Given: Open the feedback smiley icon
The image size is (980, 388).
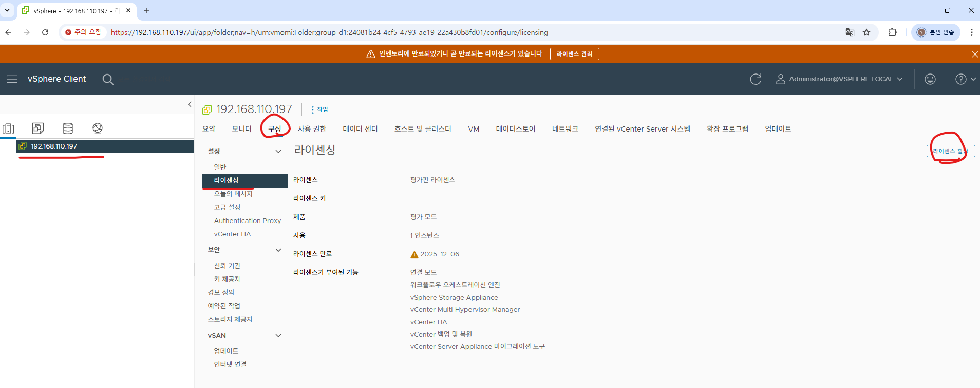Looking at the screenshot, I should 930,79.
